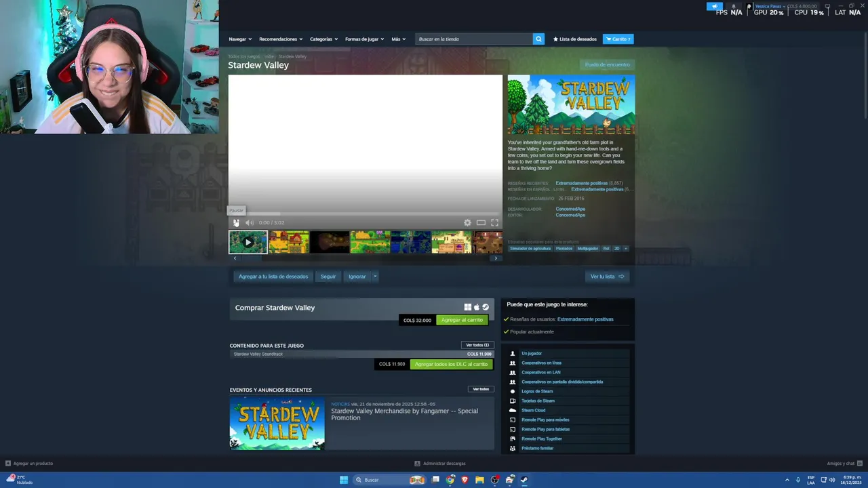The image size is (868, 488).
Task: Mute the trailer with the volume icon
Action: (x=249, y=222)
